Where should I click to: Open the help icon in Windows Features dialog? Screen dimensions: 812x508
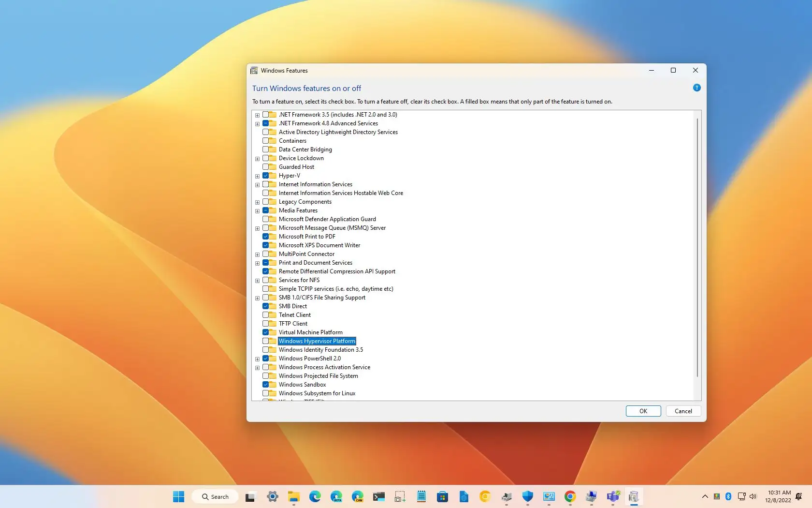[696, 88]
